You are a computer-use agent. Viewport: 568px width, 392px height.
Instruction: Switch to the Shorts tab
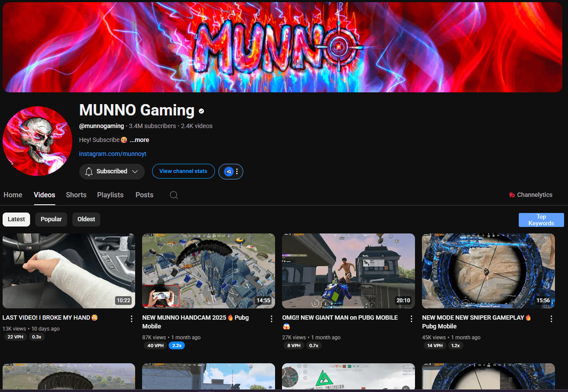pyautogui.click(x=76, y=195)
